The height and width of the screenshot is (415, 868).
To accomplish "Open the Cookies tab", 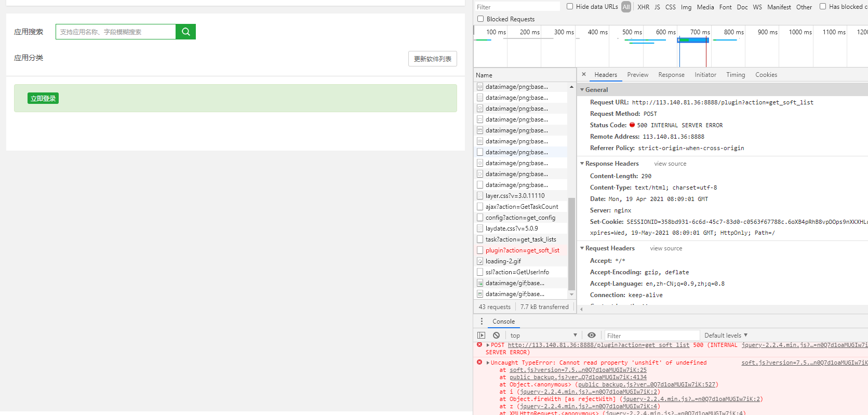I will click(x=766, y=75).
